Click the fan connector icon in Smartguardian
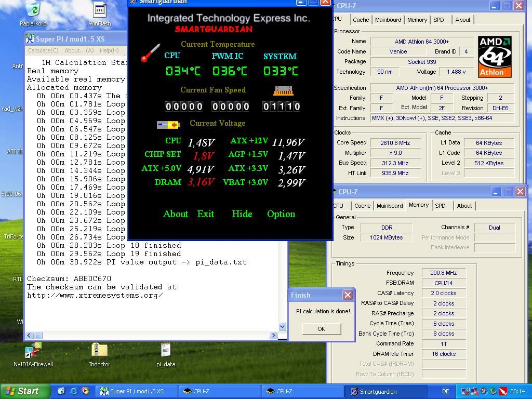This screenshot has width=532, height=399. tap(283, 90)
